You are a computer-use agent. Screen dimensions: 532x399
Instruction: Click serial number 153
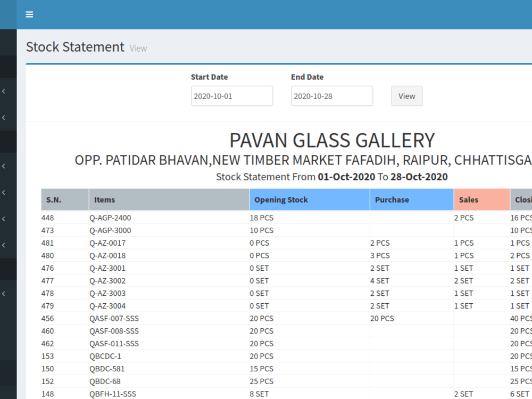click(47, 356)
